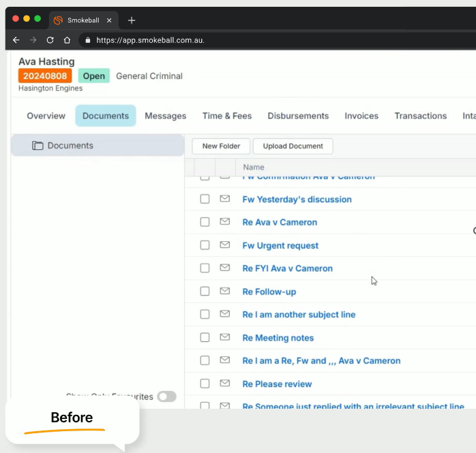This screenshot has height=453, width=476.
Task: Click envelope icon beside Re Follow-up
Action: click(x=224, y=292)
